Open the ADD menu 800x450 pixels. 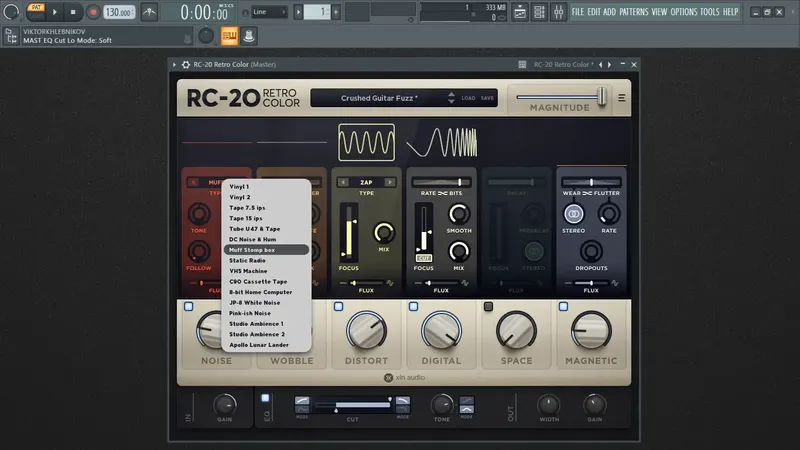pyautogui.click(x=609, y=12)
